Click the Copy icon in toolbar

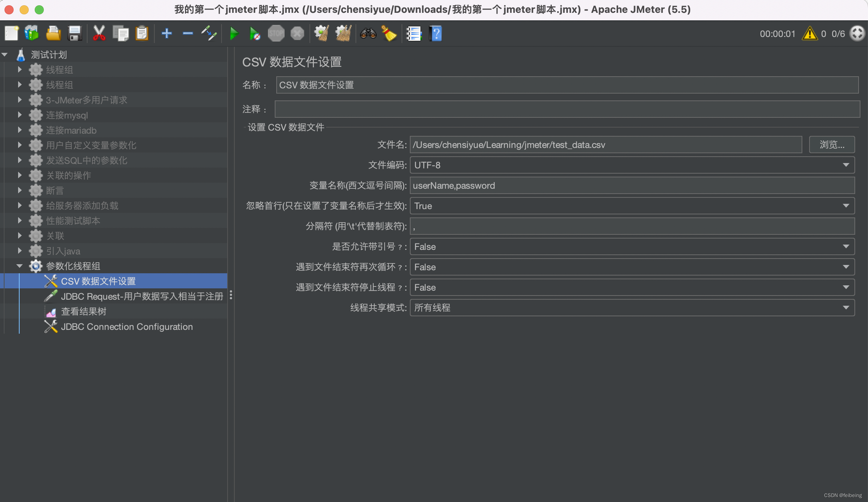[121, 33]
